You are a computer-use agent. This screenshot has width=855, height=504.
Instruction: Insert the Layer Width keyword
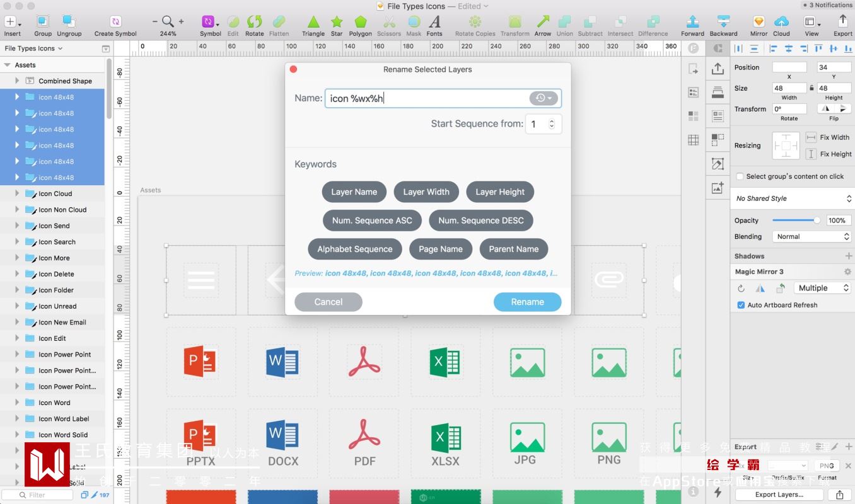[426, 192]
